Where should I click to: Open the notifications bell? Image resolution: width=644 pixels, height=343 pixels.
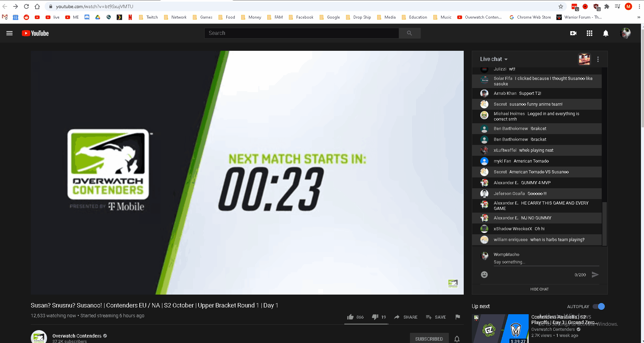pos(605,33)
